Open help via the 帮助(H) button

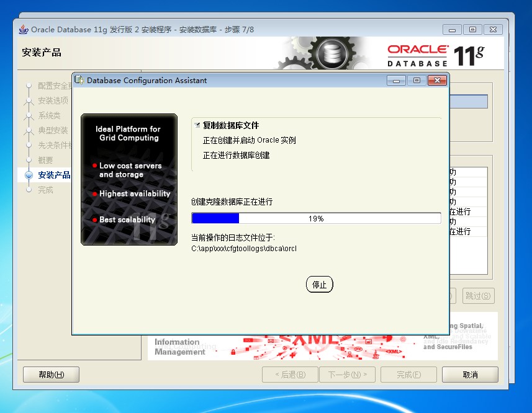50,375
